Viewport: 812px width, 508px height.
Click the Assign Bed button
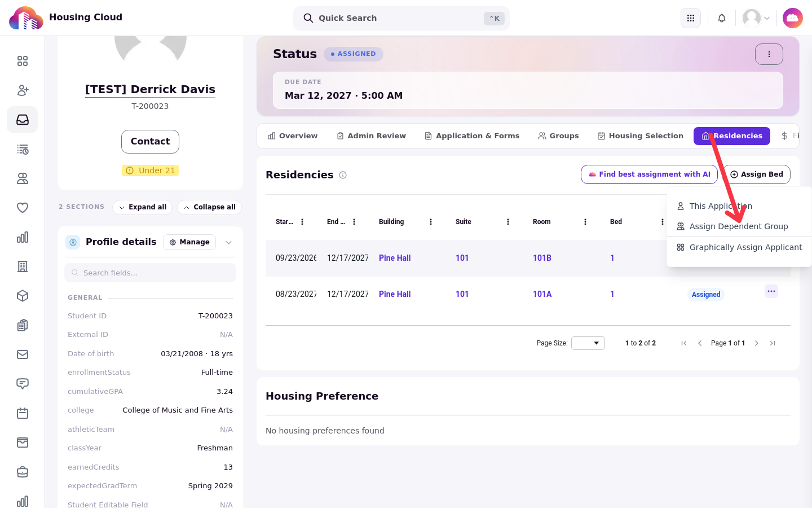[757, 174]
